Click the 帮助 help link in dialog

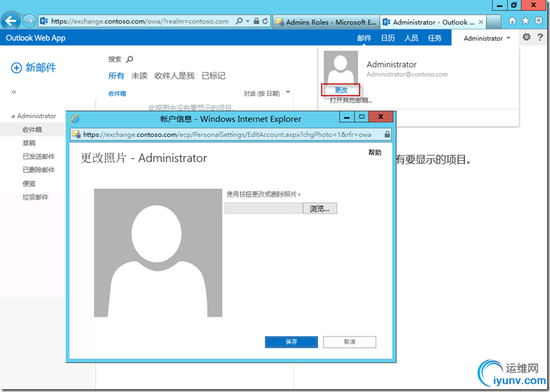coord(375,152)
